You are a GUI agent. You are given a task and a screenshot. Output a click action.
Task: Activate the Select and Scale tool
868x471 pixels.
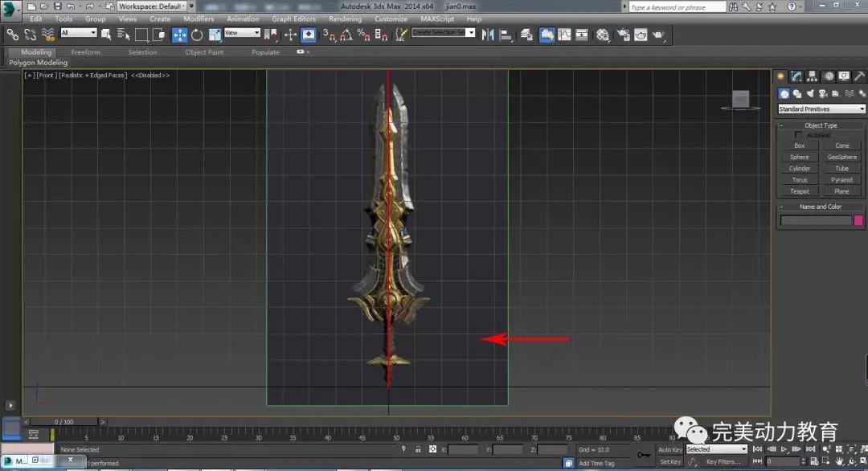[215, 35]
